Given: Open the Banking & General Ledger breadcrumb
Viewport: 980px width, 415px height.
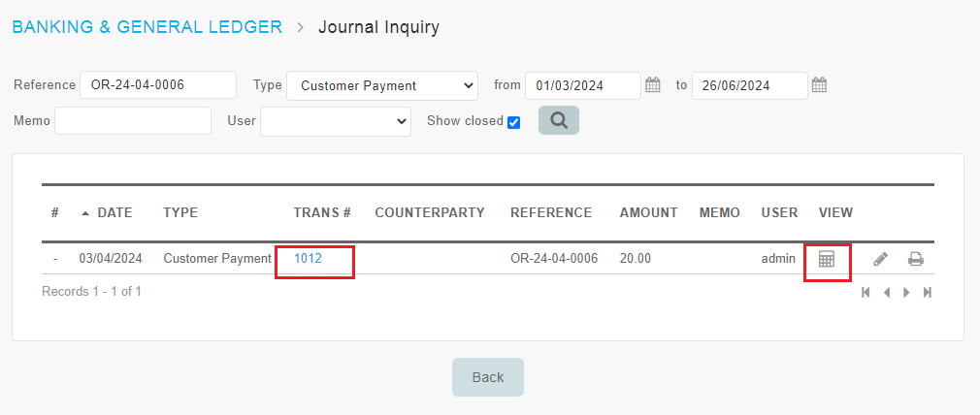Looking at the screenshot, I should (x=147, y=27).
